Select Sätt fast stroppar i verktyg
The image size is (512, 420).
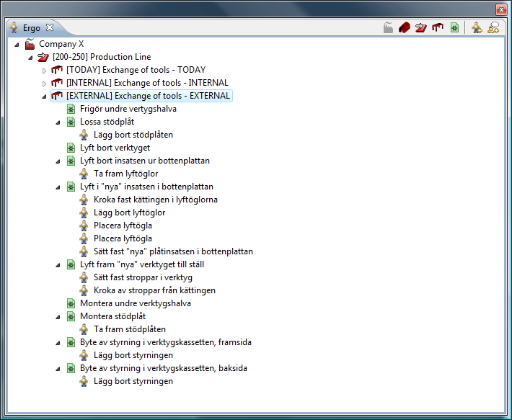click(143, 277)
